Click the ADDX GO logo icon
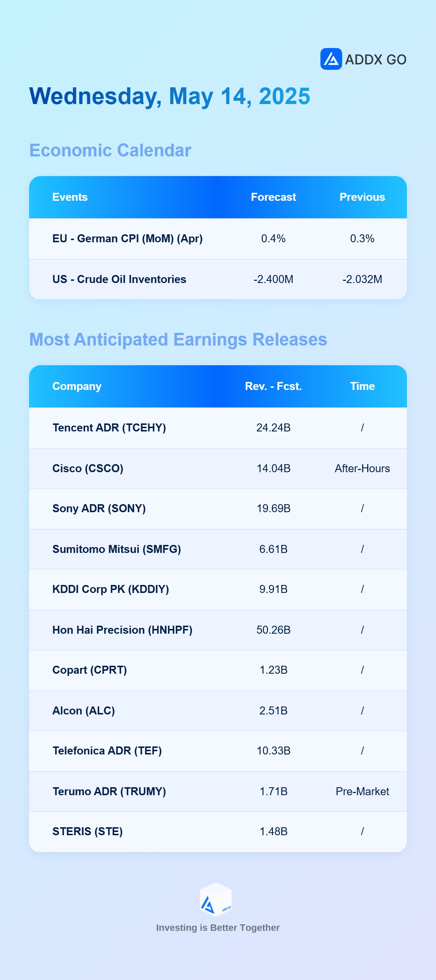436x980 pixels. 331,59
